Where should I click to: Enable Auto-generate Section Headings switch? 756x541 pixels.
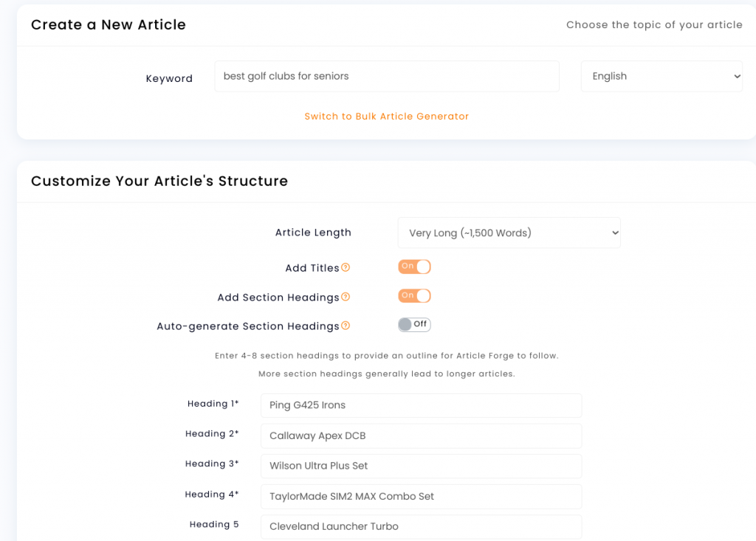414,325
